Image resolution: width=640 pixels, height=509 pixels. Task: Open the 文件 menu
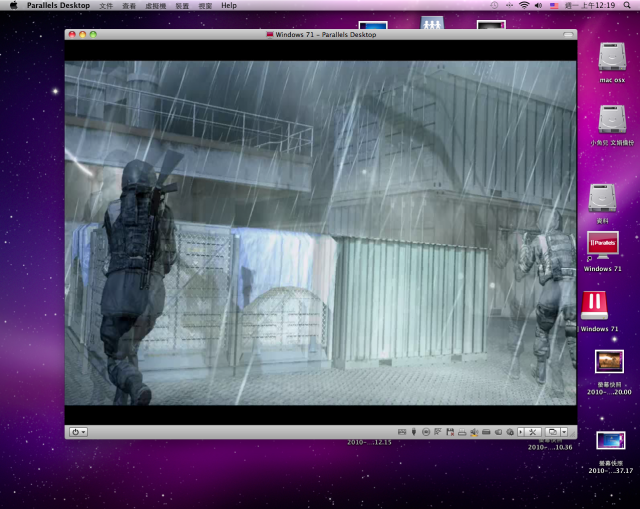pos(106,6)
